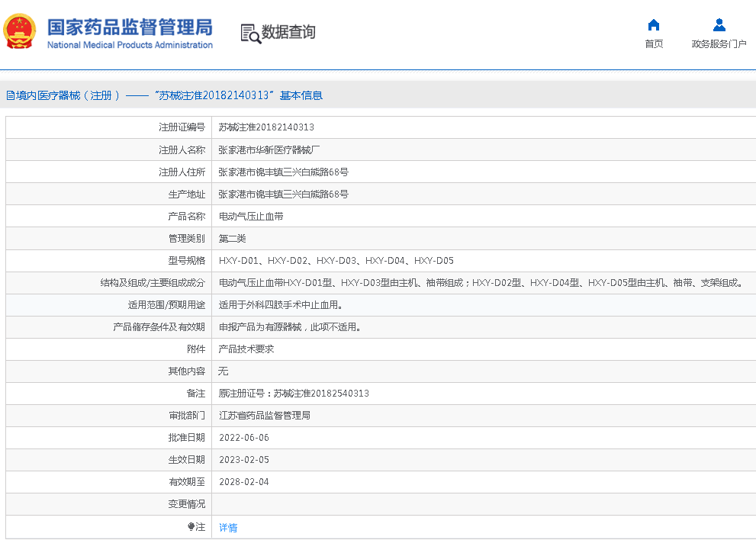Viewport: 756px width, 540px height.
Task: Open the 政务服务门户 text label
Action: click(719, 44)
